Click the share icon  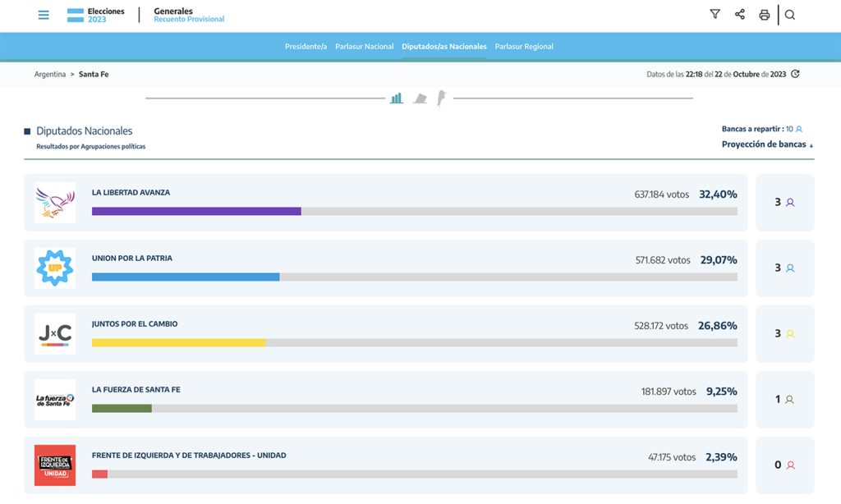tap(739, 15)
